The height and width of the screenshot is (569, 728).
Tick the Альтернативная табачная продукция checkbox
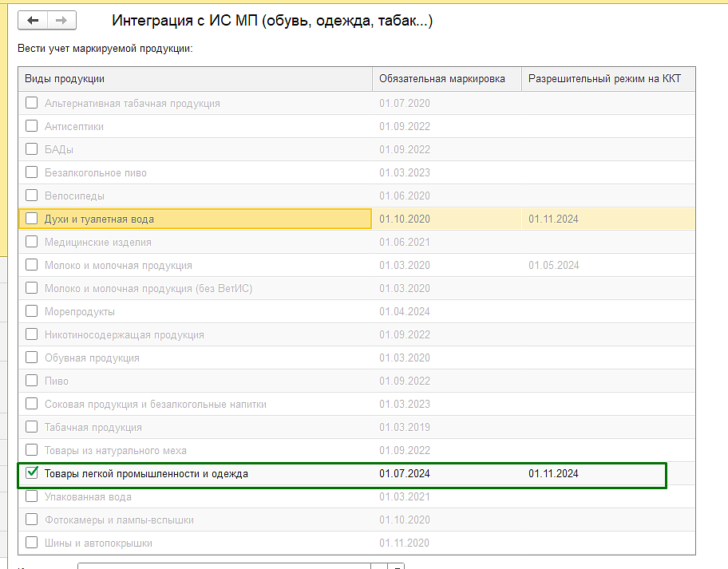point(32,103)
